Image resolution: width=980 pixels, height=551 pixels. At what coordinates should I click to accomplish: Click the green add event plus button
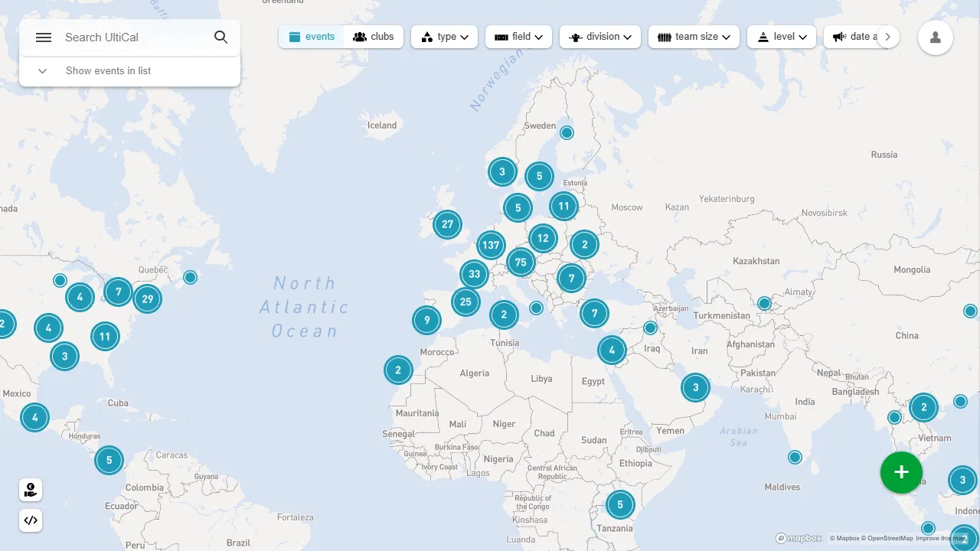pos(901,472)
